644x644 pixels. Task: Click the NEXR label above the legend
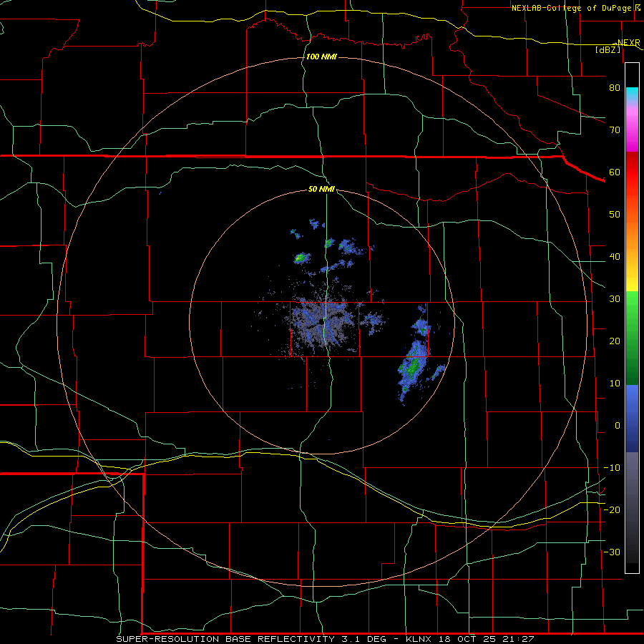[628, 43]
